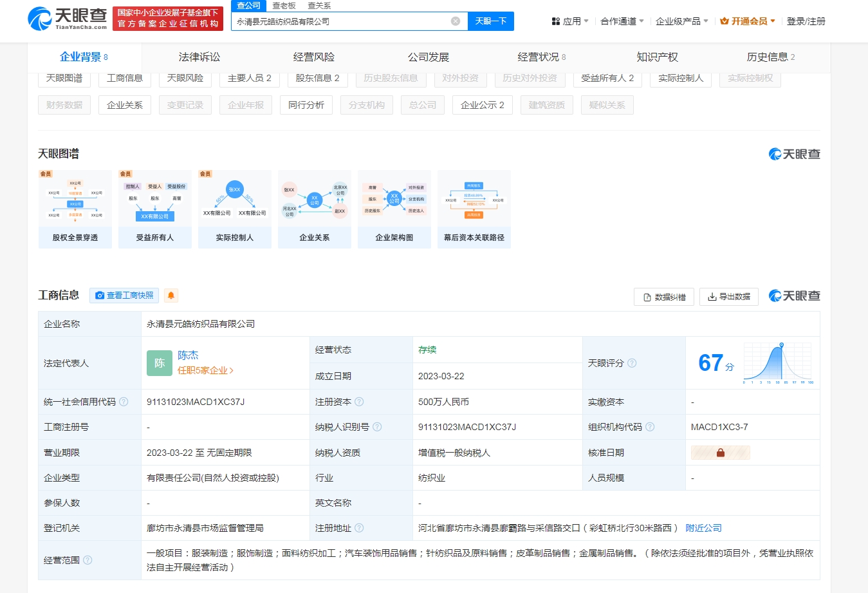Expand the 企业级产品 menu
Screen dimensions: 868x593
pos(682,21)
